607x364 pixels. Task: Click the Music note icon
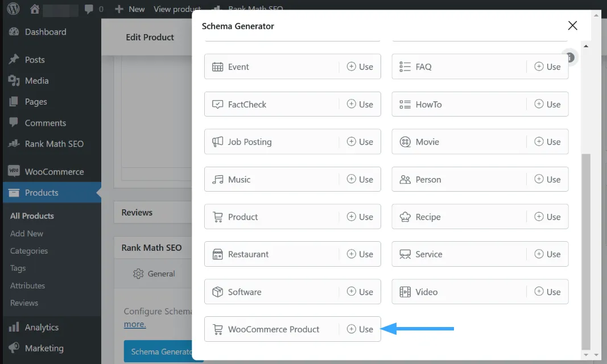click(217, 180)
